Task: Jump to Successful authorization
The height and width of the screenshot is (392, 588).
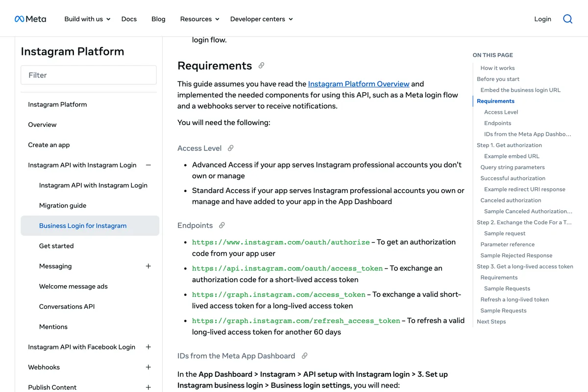Action: click(x=513, y=178)
